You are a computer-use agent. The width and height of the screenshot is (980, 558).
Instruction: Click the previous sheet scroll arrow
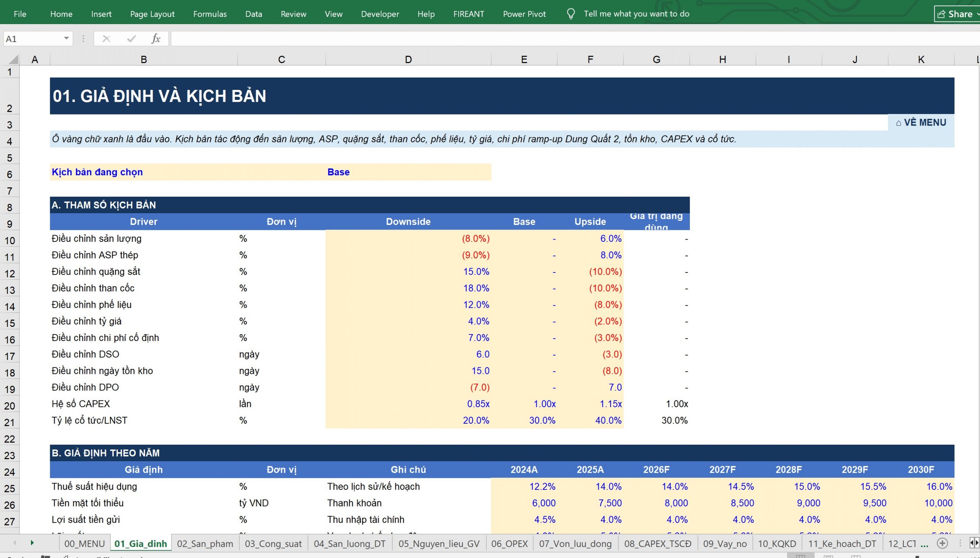[15, 543]
